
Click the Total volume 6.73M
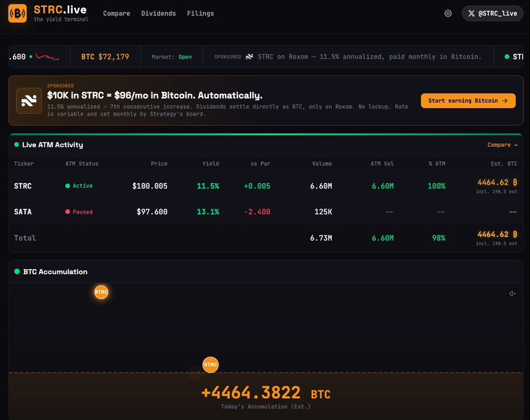point(321,238)
